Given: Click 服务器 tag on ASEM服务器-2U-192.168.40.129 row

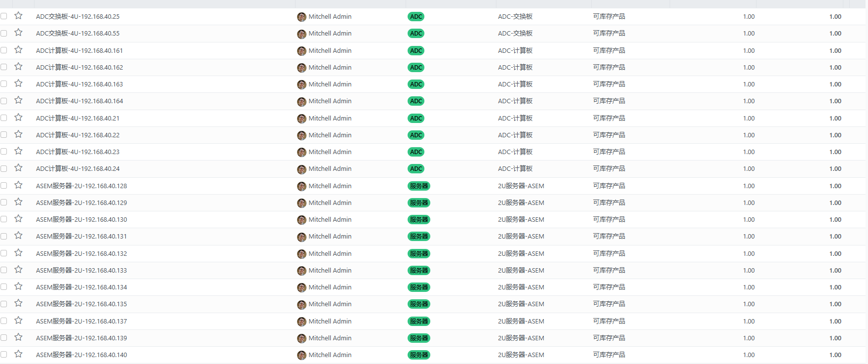Looking at the screenshot, I should 418,203.
